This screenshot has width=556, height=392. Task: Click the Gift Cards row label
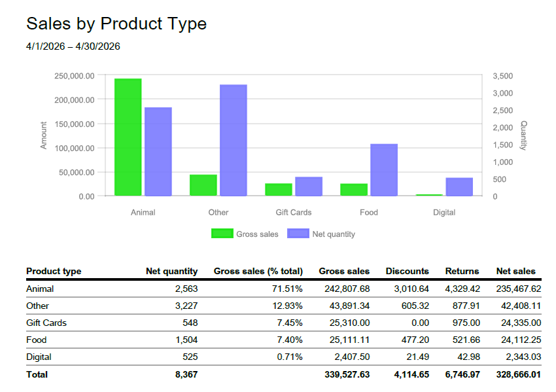tap(46, 323)
